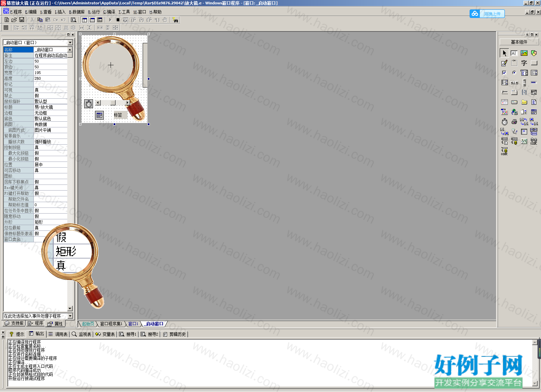
Task: Switch to the 程序 tab in left panel
Action: coord(36,323)
